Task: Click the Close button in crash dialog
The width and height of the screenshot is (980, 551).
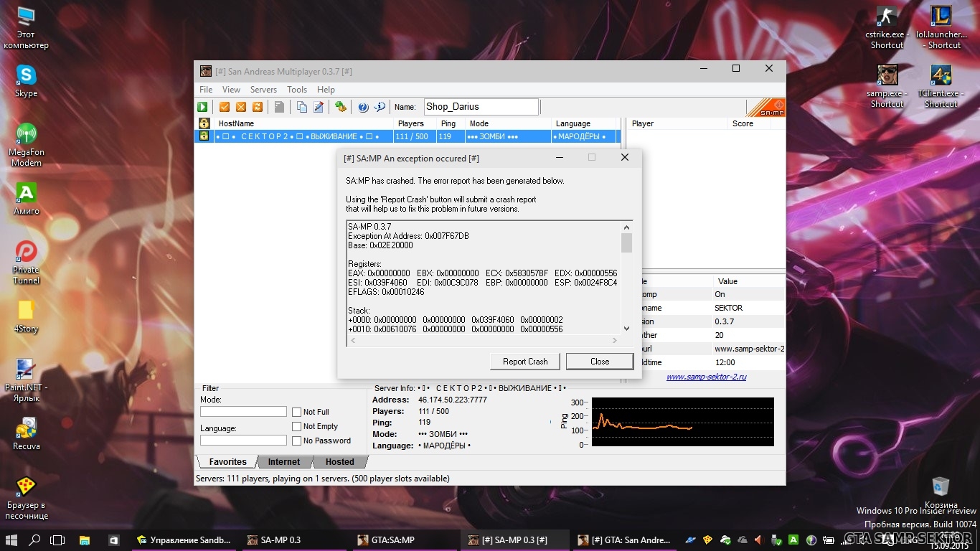Action: click(x=600, y=362)
